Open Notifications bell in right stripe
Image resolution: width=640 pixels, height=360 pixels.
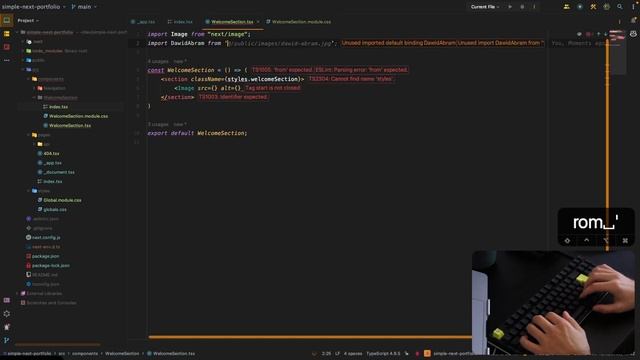[633, 20]
